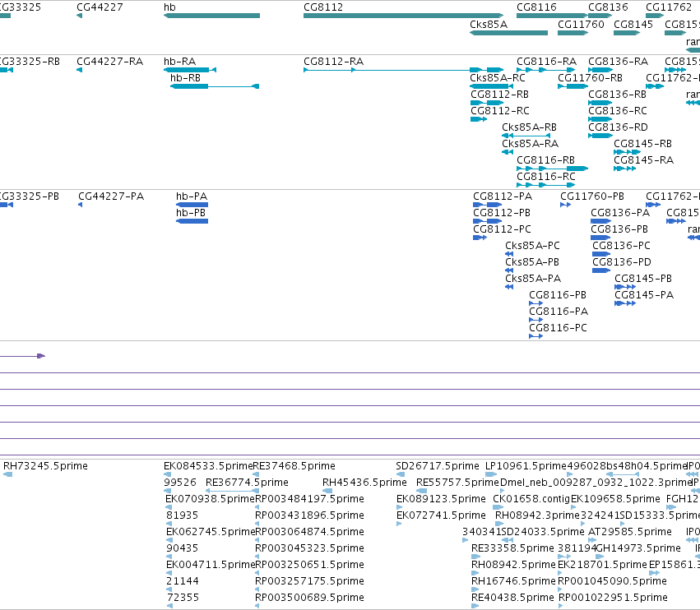Select EST GH14973.5prime
The height and width of the screenshot is (610, 700).
(x=638, y=548)
